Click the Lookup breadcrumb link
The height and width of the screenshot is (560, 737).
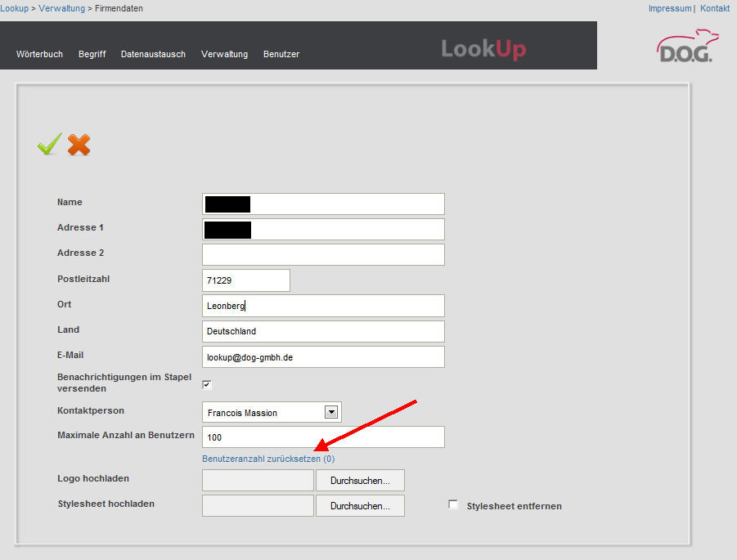[14, 8]
